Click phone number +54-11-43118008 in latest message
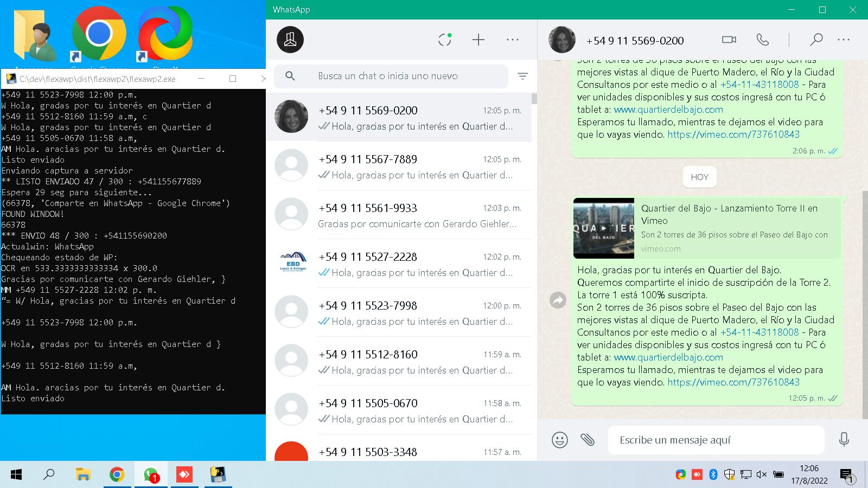868x488 pixels. (x=759, y=332)
